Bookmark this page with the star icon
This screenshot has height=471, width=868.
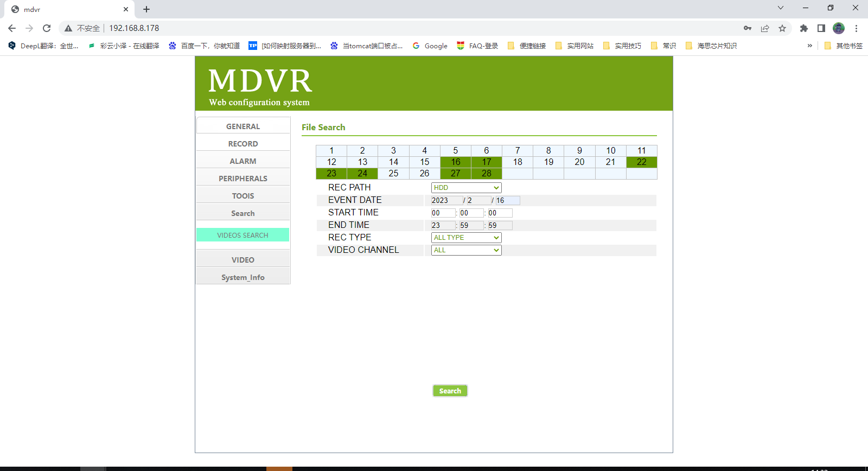(782, 28)
